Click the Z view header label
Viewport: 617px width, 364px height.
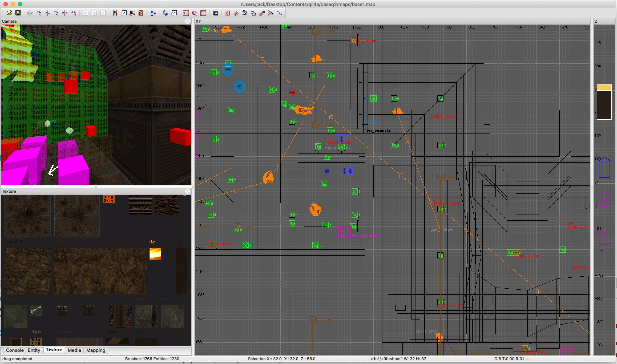pyautogui.click(x=596, y=21)
